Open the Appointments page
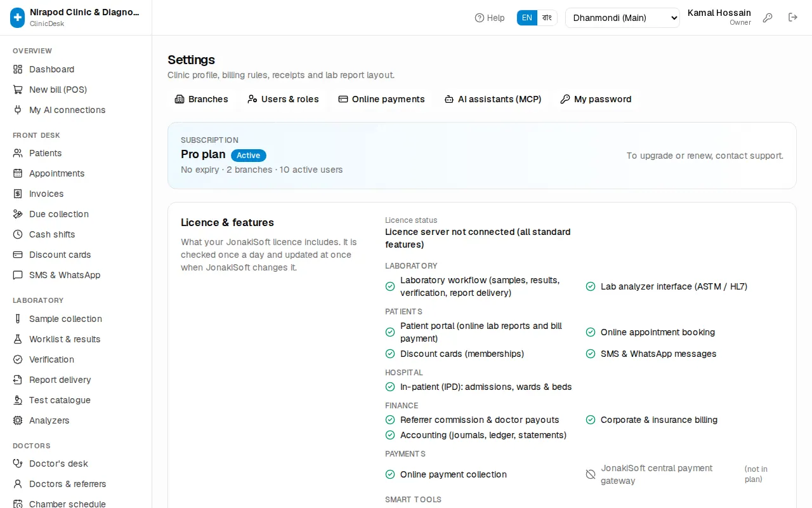The width and height of the screenshot is (812, 508). 76,173
